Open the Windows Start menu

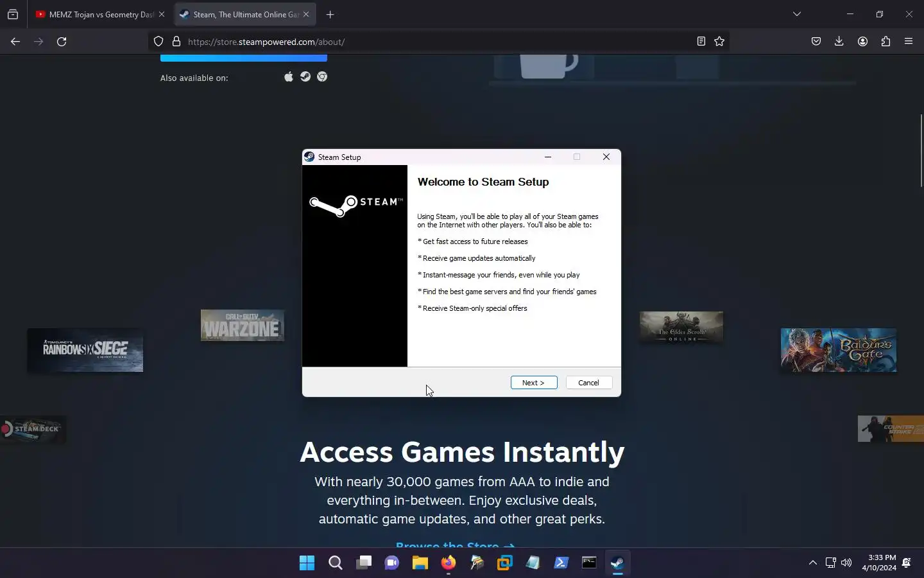307,563
